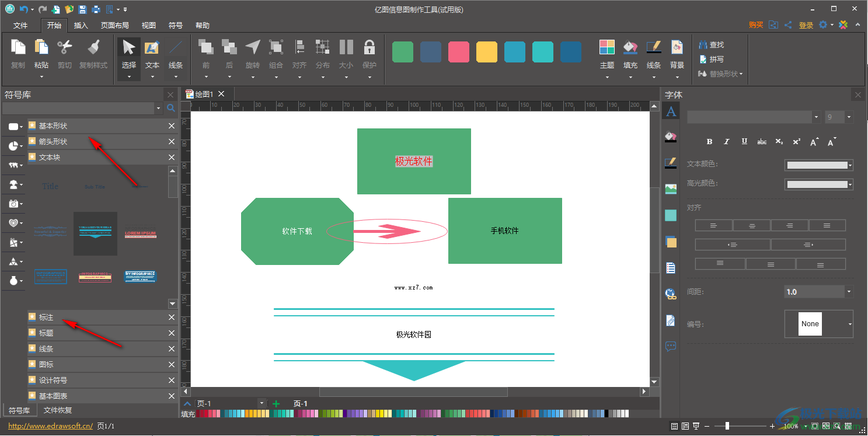The width and height of the screenshot is (868, 436).
Task: Click the Protect (保护) lock icon
Action: tap(369, 47)
